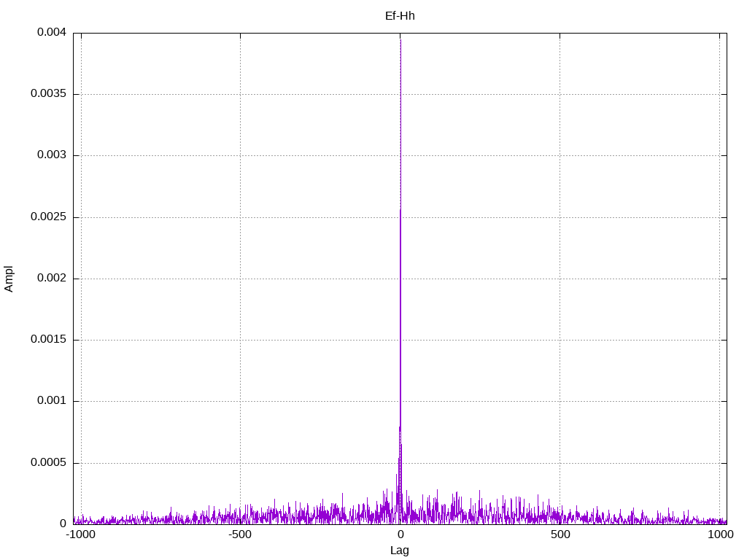Click the plot title 'Ef-Hh'
Image resolution: width=747 pixels, height=560 pixels.
(400, 16)
